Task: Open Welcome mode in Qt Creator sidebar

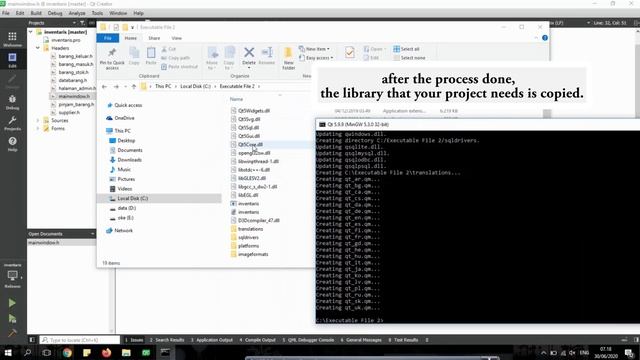Action: (x=12, y=39)
